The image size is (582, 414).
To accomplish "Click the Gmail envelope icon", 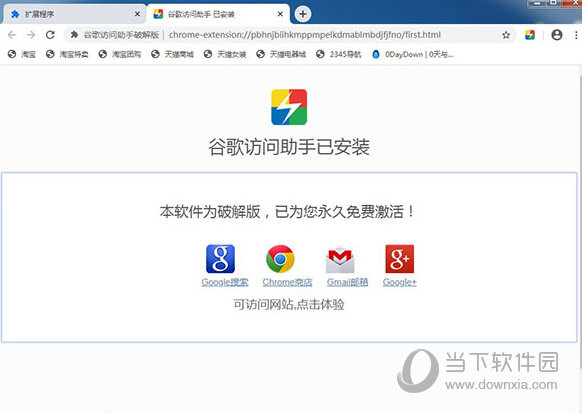I will pos(340,260).
